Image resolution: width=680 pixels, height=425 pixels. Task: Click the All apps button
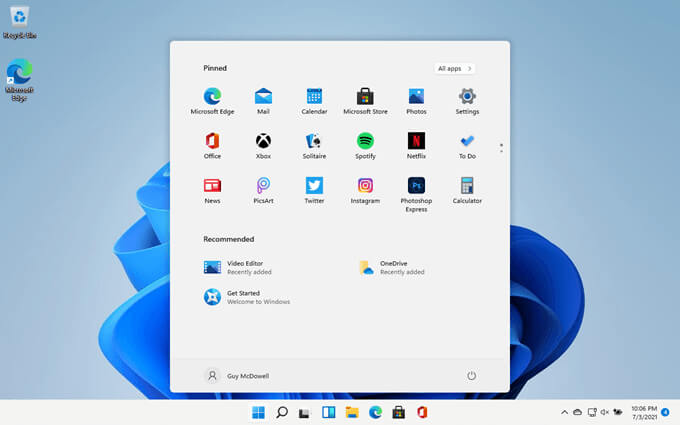[455, 68]
